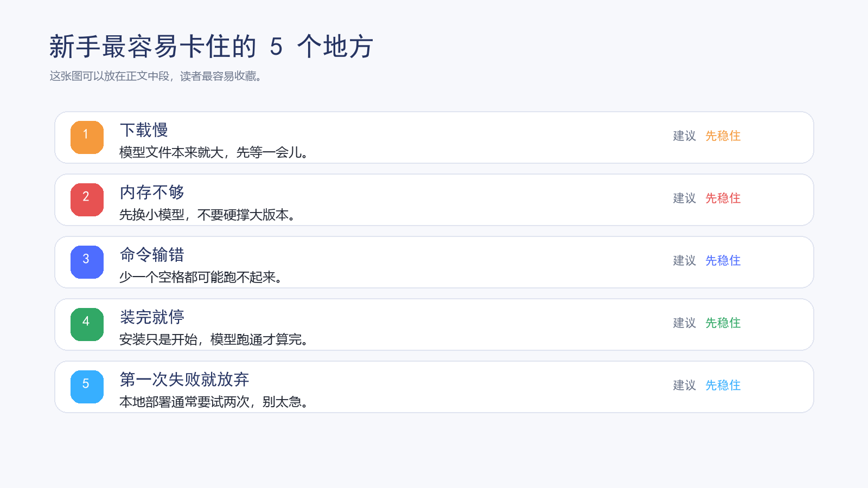Click the green 先稳住 label in 装完就停 row
Image resolution: width=868 pixels, height=488 pixels.
723,323
